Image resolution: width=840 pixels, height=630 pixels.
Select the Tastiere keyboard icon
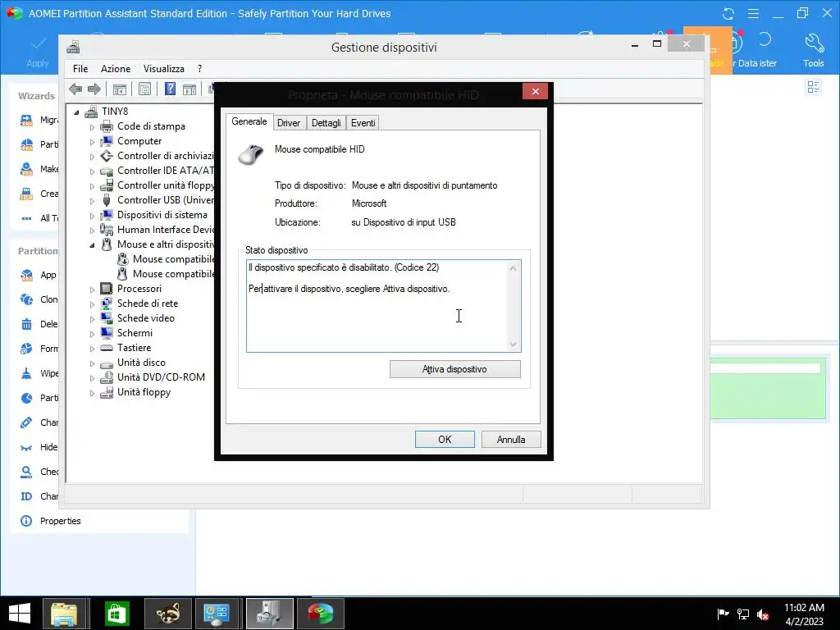(x=107, y=348)
